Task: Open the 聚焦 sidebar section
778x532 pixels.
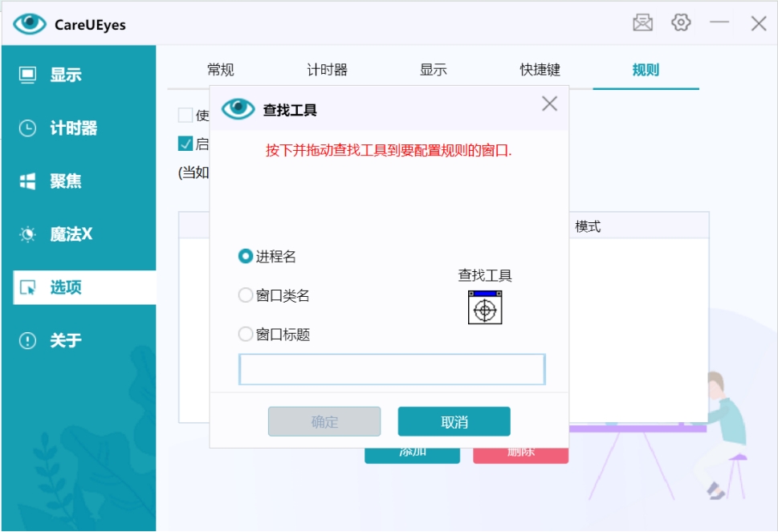Action: tap(79, 181)
